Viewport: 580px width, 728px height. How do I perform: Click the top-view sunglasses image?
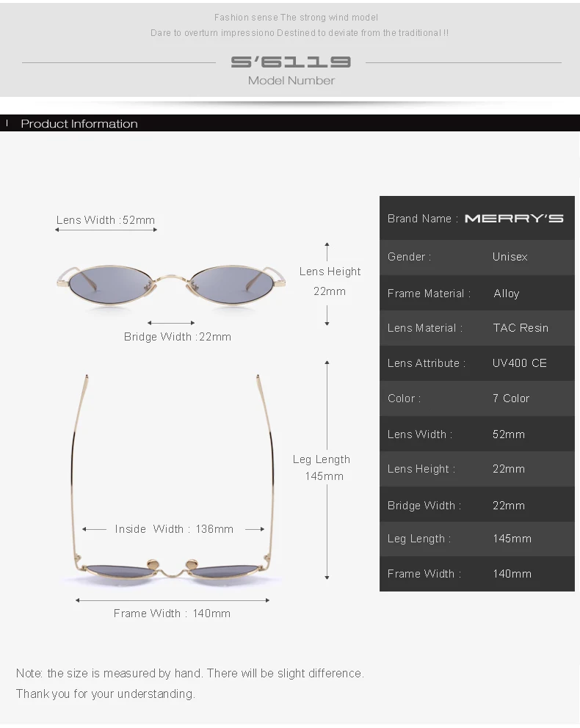tap(172, 476)
